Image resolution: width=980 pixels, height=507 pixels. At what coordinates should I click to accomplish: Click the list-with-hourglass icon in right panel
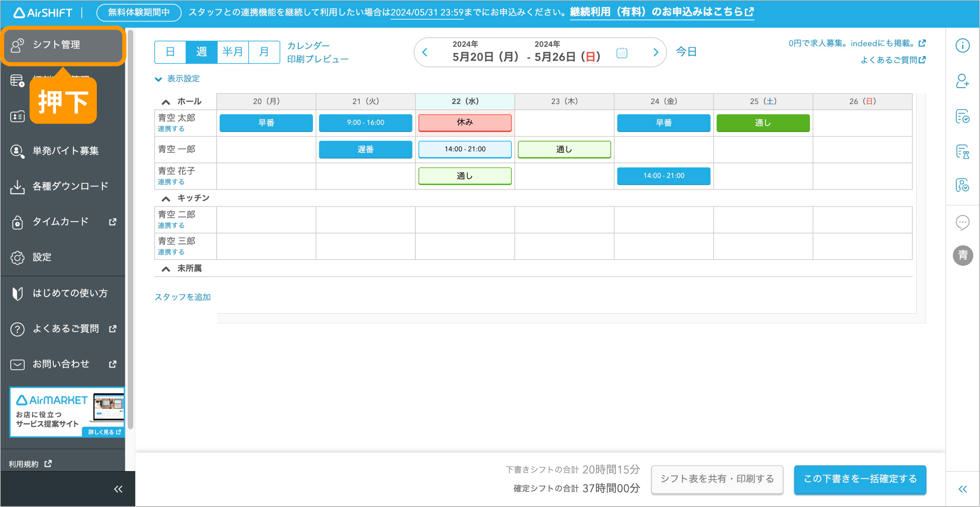962,151
